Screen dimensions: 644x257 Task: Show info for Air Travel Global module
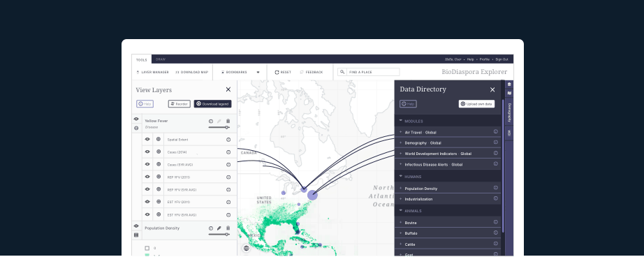click(x=496, y=132)
